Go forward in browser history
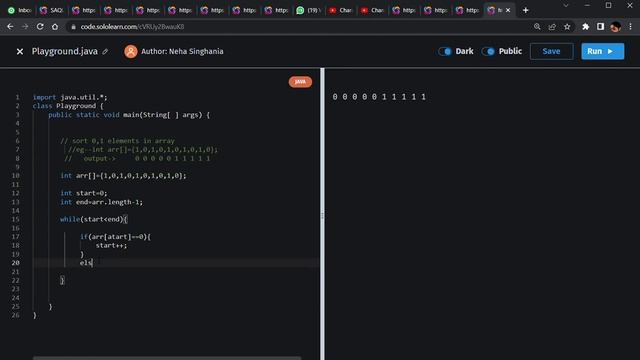This screenshot has width=640, height=360. pos(25,27)
